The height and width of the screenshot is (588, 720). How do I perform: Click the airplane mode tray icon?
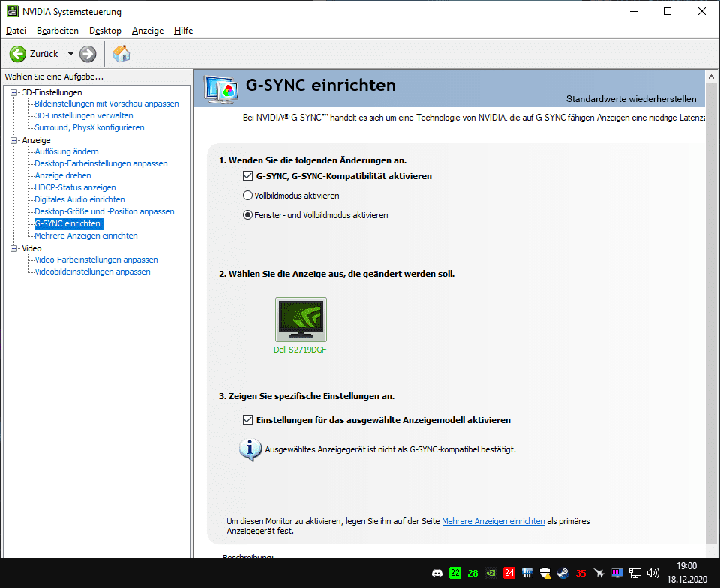coord(598,573)
